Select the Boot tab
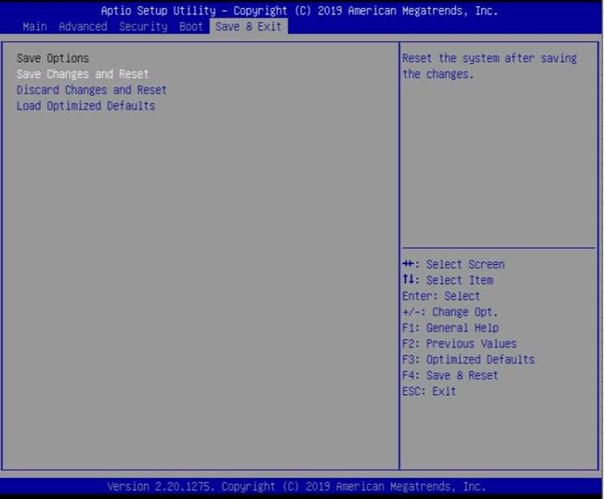This screenshot has height=499, width=604. coord(191,26)
